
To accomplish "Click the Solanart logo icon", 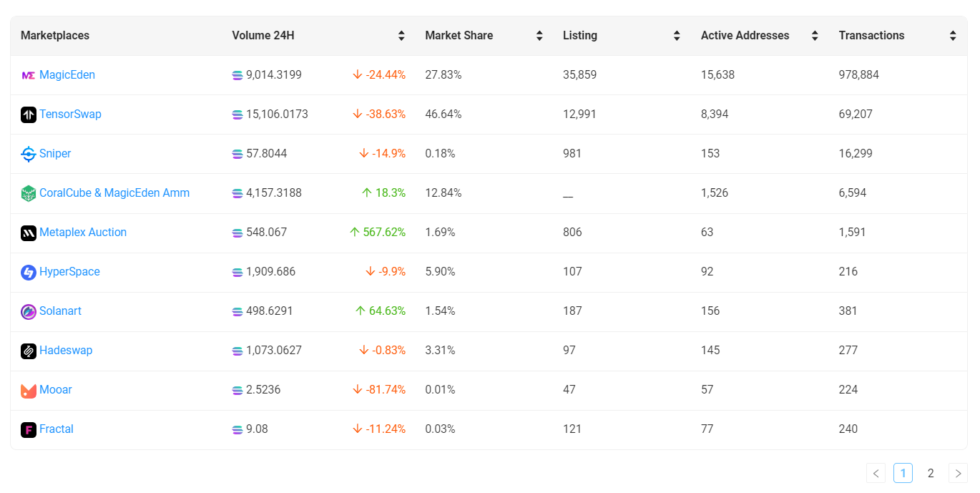I will tap(29, 311).
